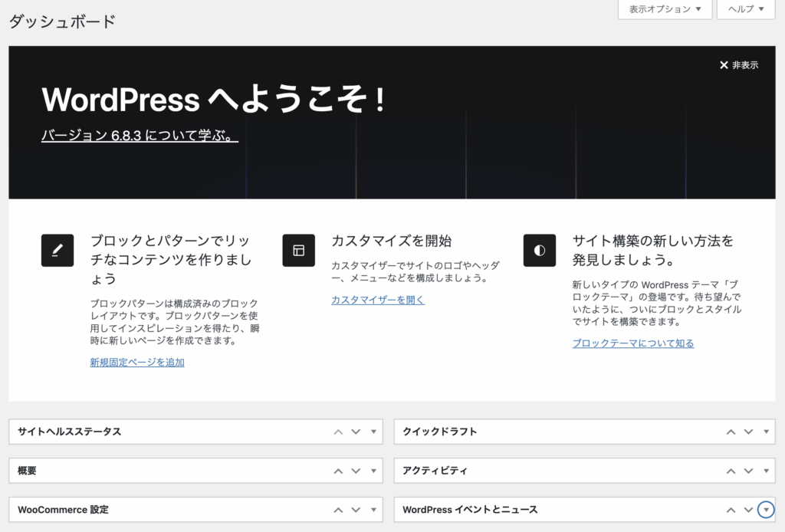Move 概要 widget down
This screenshot has width=785, height=532.
pyautogui.click(x=356, y=471)
